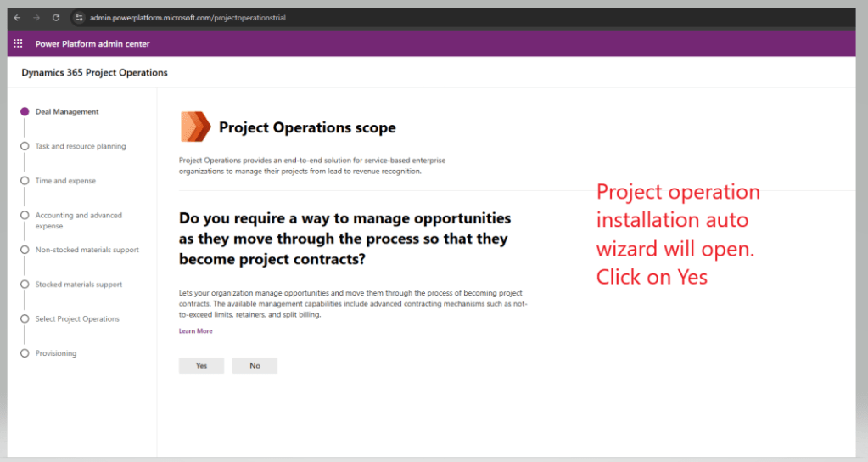868x462 pixels.
Task: Open Stocked materials support step
Action: click(78, 285)
